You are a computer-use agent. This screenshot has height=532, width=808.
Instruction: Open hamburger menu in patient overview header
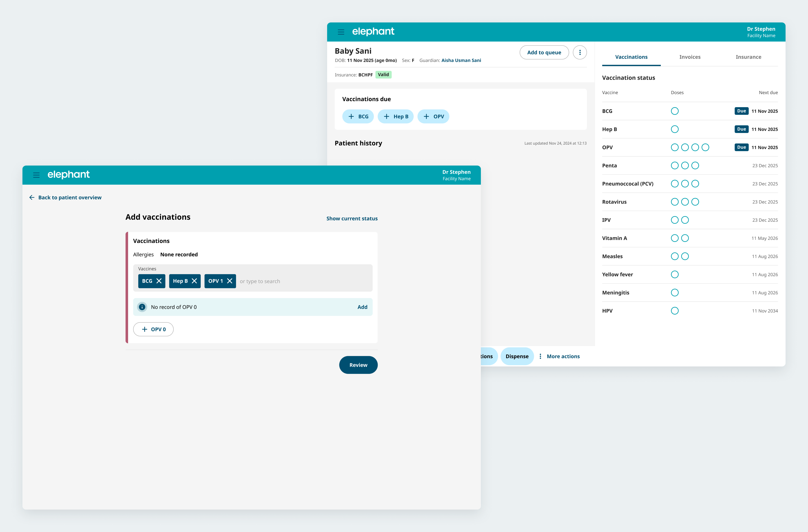pos(341,32)
